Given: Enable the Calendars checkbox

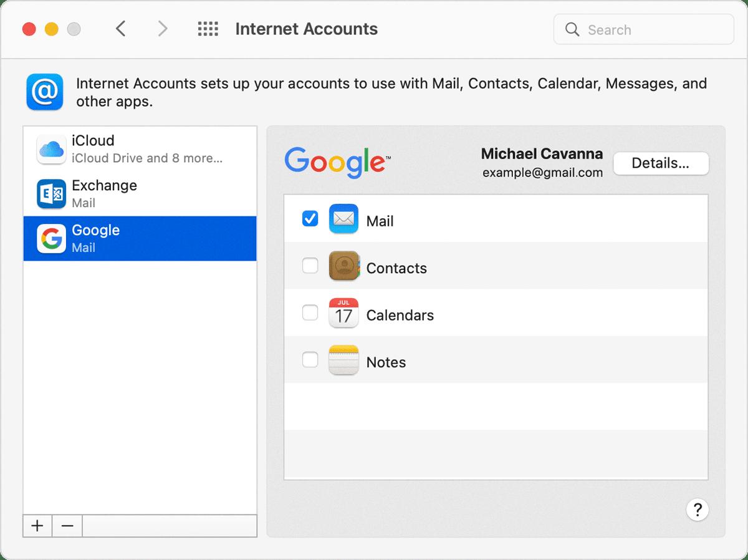Looking at the screenshot, I should tap(310, 312).
